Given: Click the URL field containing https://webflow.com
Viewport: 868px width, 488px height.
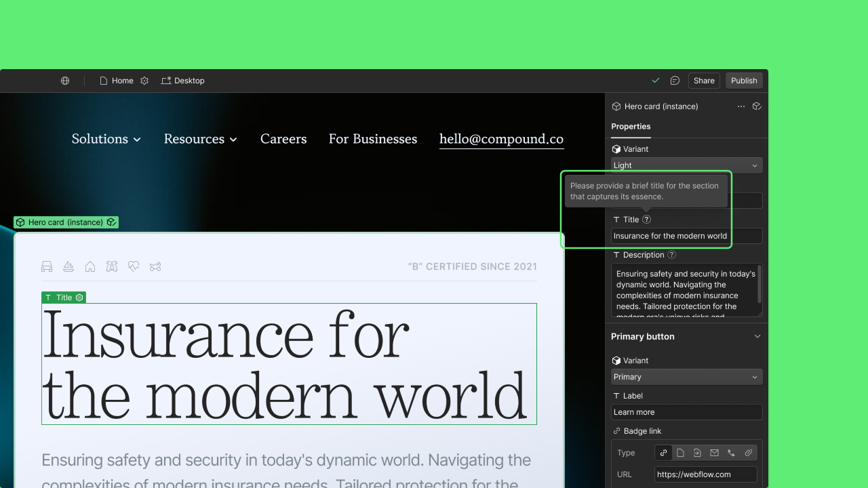Looking at the screenshot, I should point(705,474).
